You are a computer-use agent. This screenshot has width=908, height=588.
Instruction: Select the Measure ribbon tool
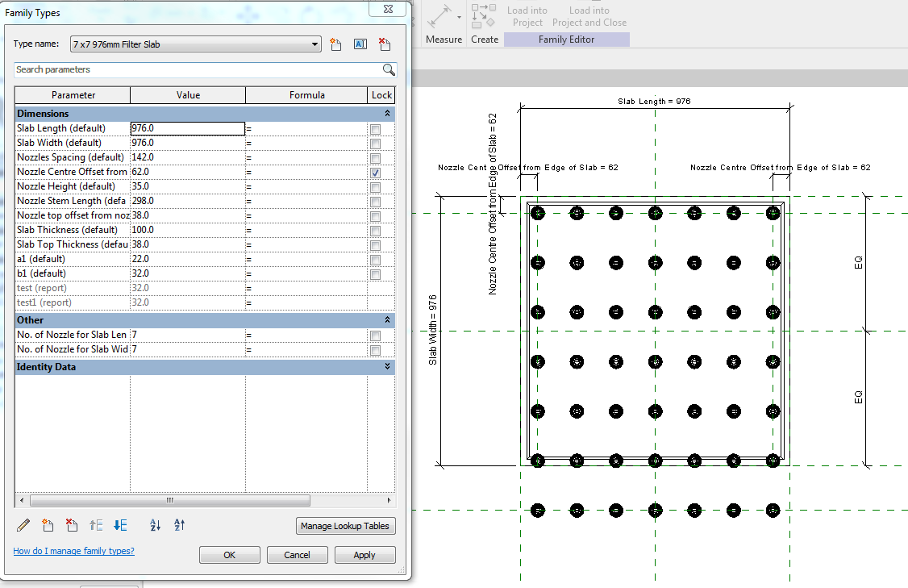(x=443, y=23)
